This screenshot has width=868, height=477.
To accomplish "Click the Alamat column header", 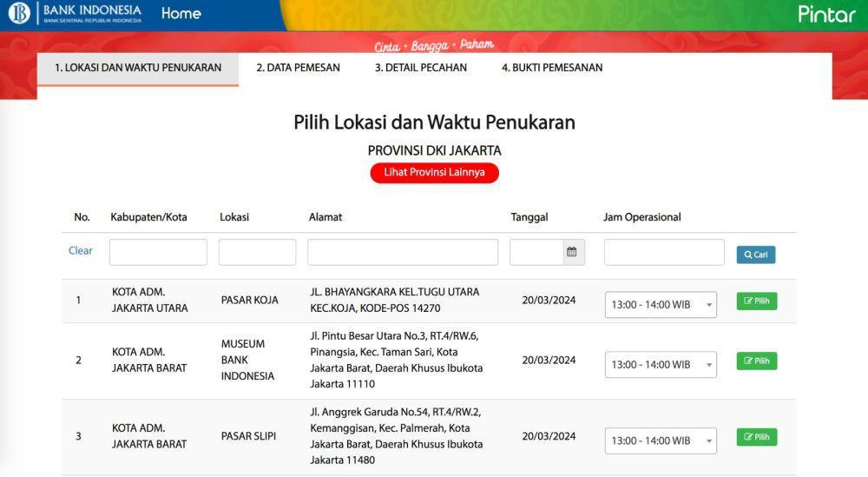I will [x=325, y=217].
